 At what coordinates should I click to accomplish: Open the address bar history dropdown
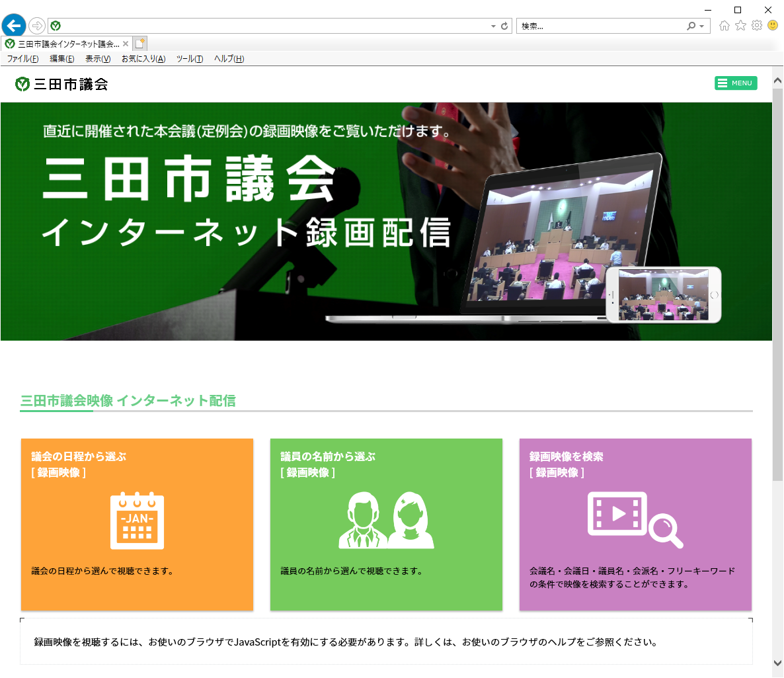pos(493,26)
